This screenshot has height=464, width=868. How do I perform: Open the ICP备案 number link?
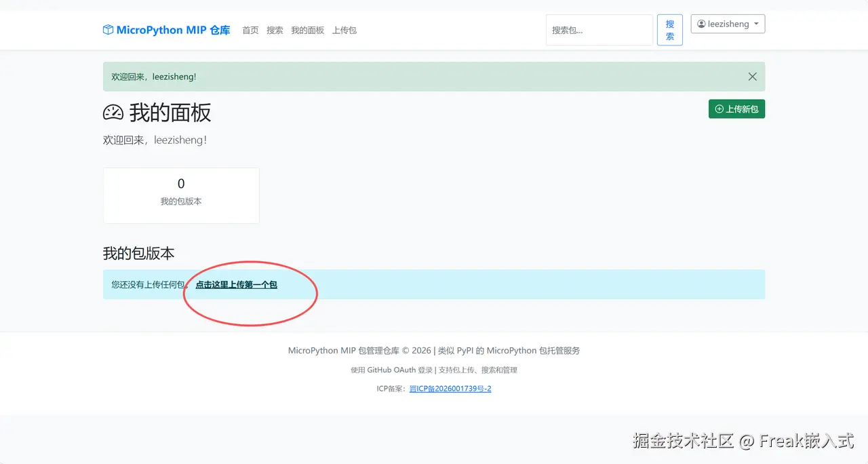[450, 389]
